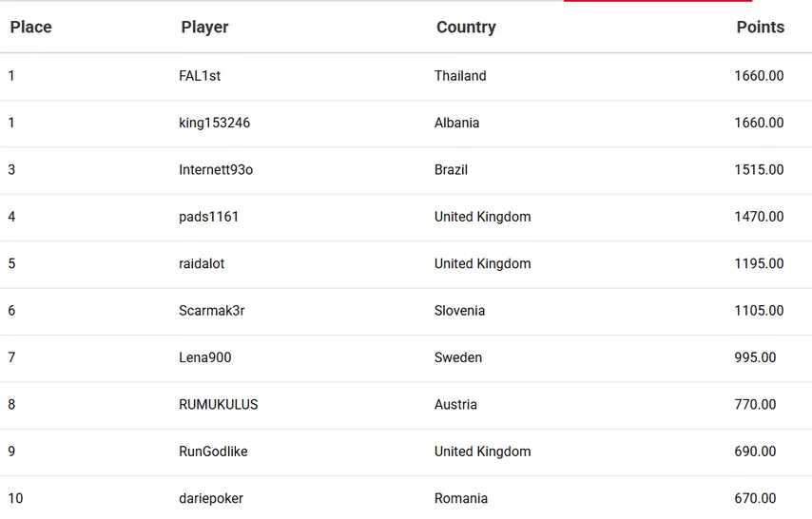The height and width of the screenshot is (519, 812).
Task: Select the Slovenia country cell
Action: 460,311
